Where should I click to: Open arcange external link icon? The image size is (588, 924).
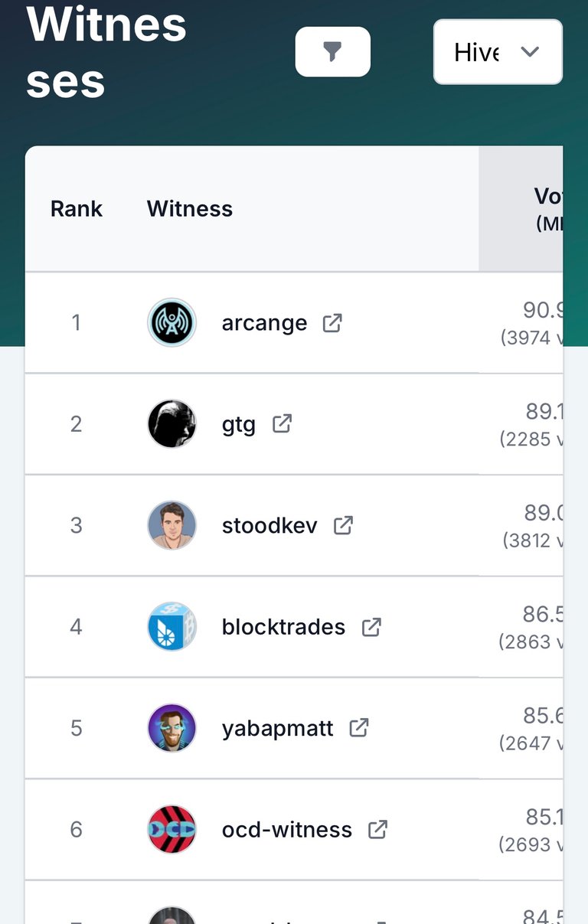click(332, 323)
